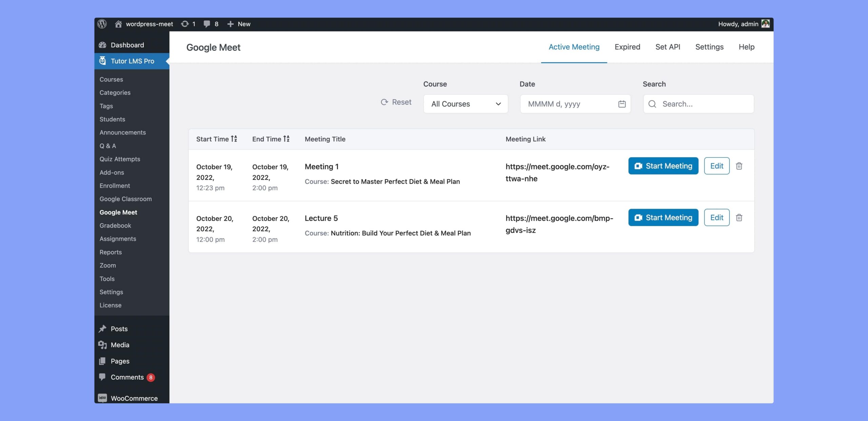868x421 pixels.
Task: Open Gradebook in the sidebar
Action: tap(115, 226)
